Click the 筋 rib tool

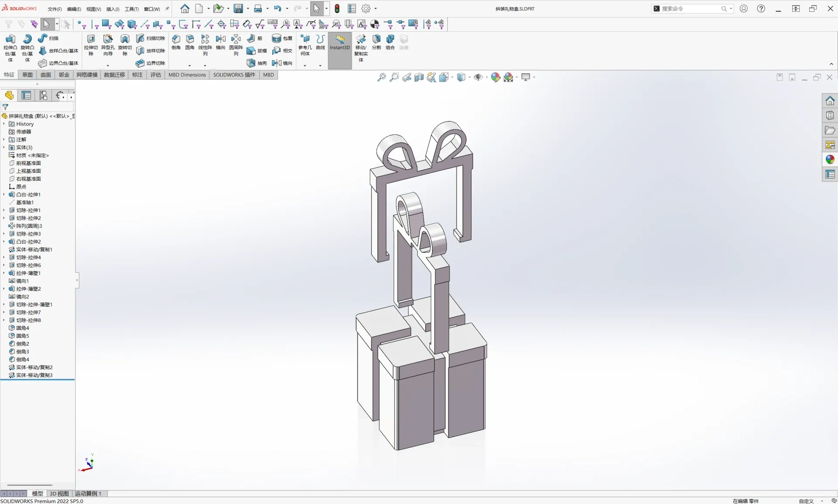click(255, 38)
